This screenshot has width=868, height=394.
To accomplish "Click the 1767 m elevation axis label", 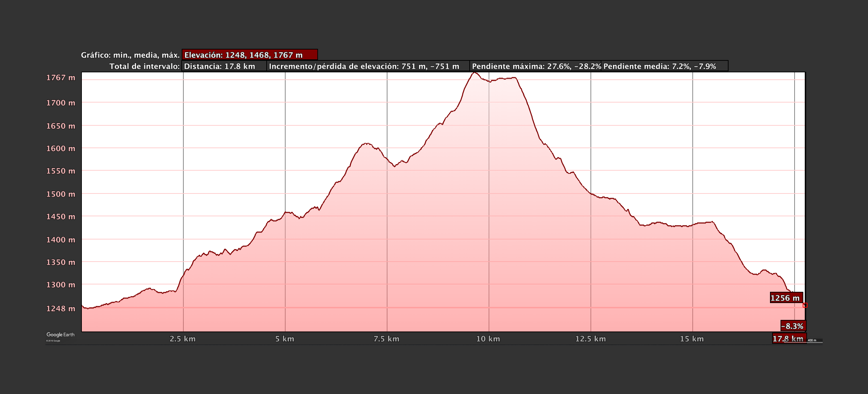I will click(61, 78).
